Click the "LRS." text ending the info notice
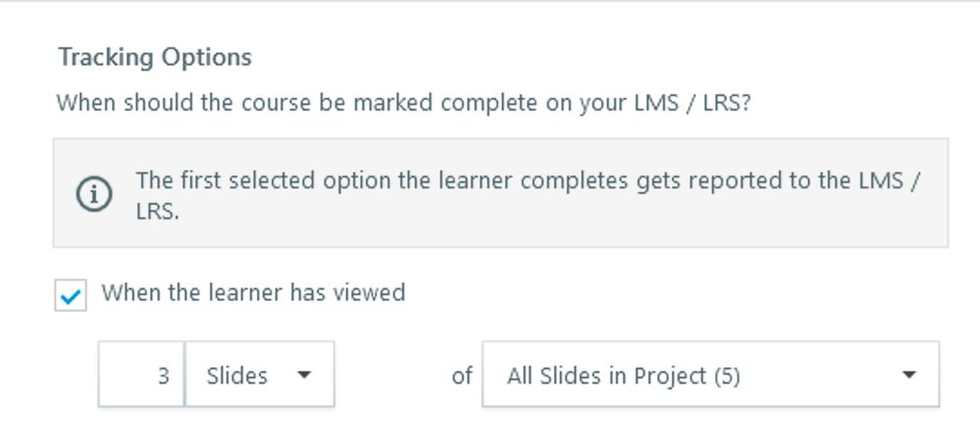Screen dimensions: 980x442 pos(157,210)
